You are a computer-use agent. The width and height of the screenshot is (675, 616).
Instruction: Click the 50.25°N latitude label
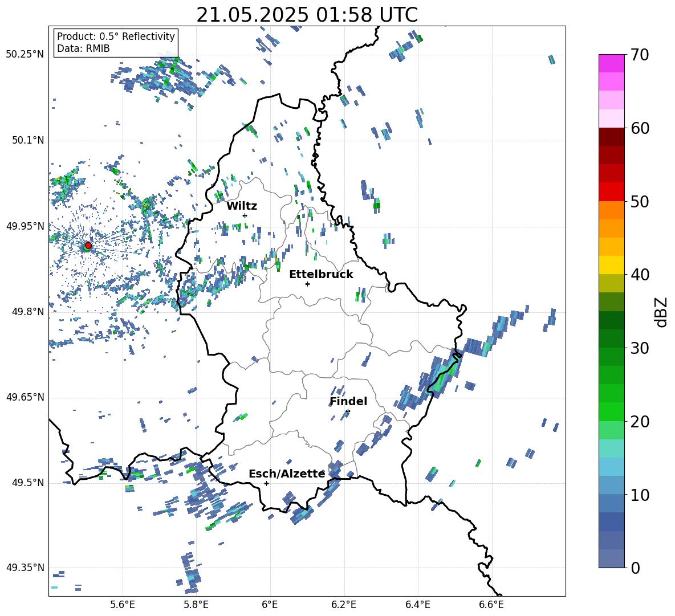click(25, 55)
